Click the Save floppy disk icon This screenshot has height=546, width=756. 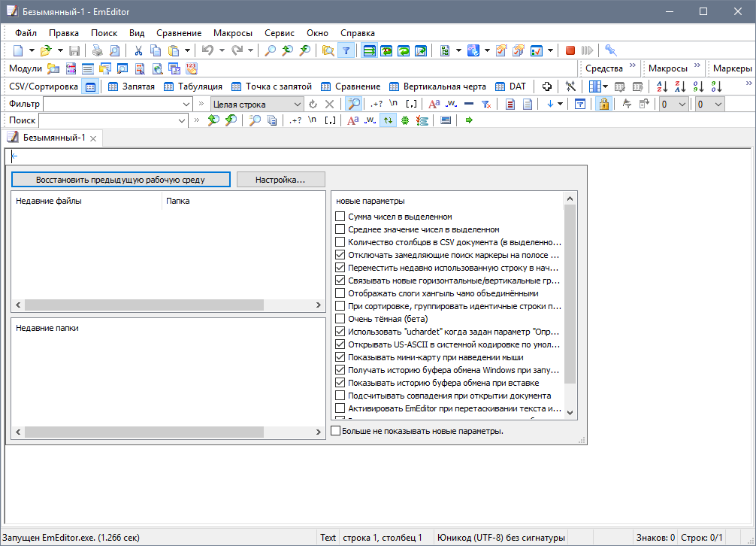(x=74, y=50)
